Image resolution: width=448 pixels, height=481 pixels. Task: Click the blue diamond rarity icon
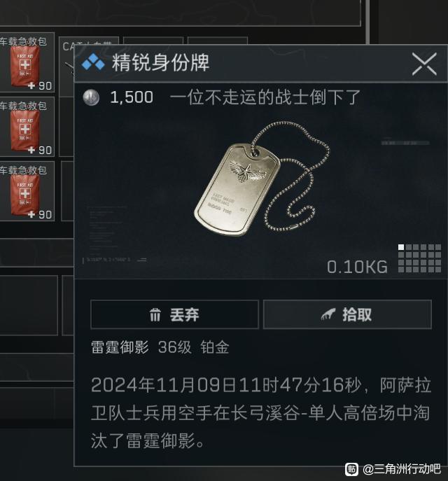93,62
